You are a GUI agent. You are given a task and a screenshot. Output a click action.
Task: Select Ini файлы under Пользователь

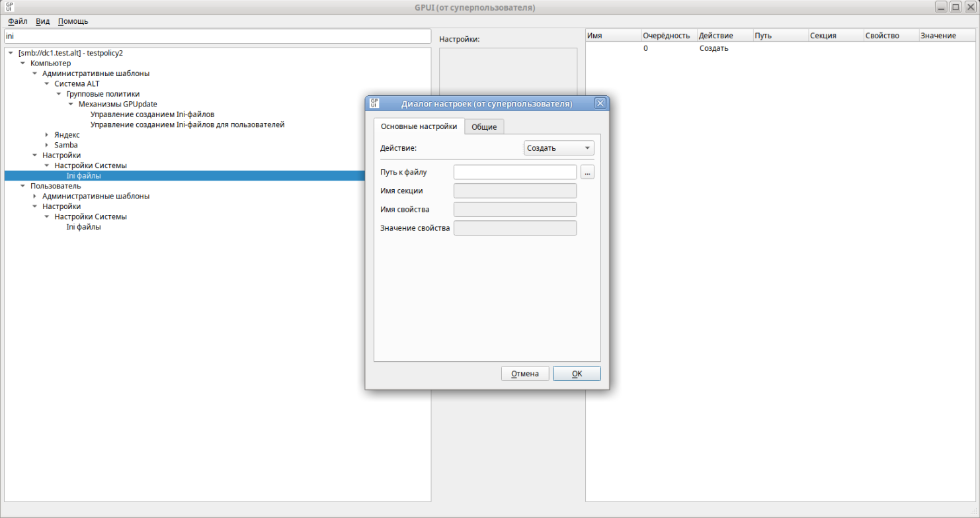click(x=83, y=227)
